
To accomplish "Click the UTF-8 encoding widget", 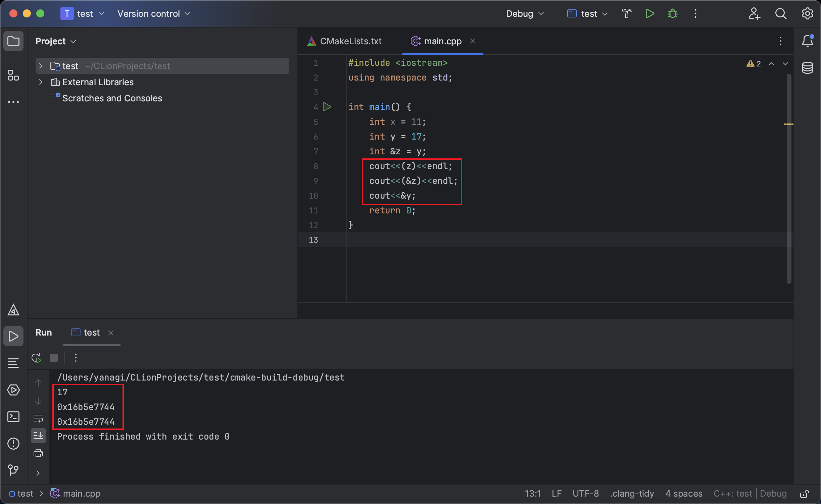I will 585,494.
